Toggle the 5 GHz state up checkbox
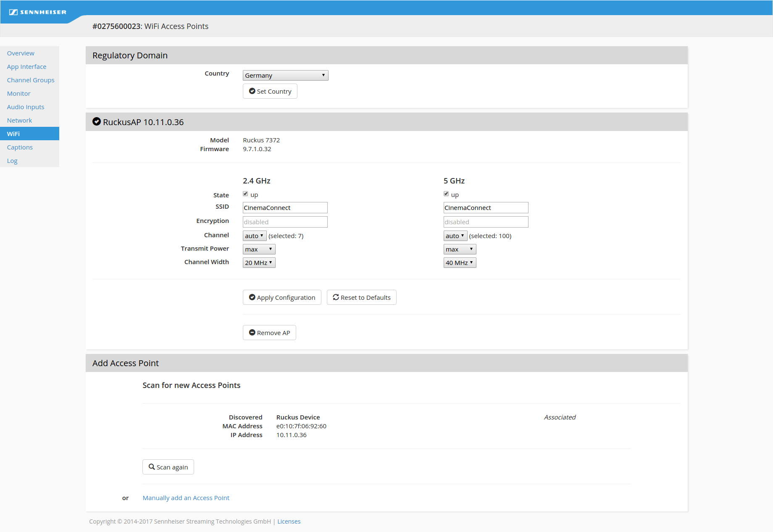 click(x=446, y=194)
